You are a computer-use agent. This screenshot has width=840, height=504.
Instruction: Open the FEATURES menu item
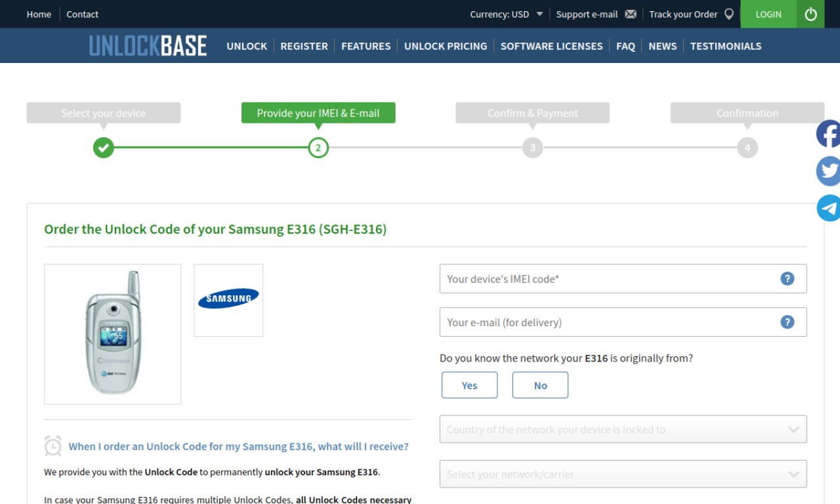coord(366,46)
